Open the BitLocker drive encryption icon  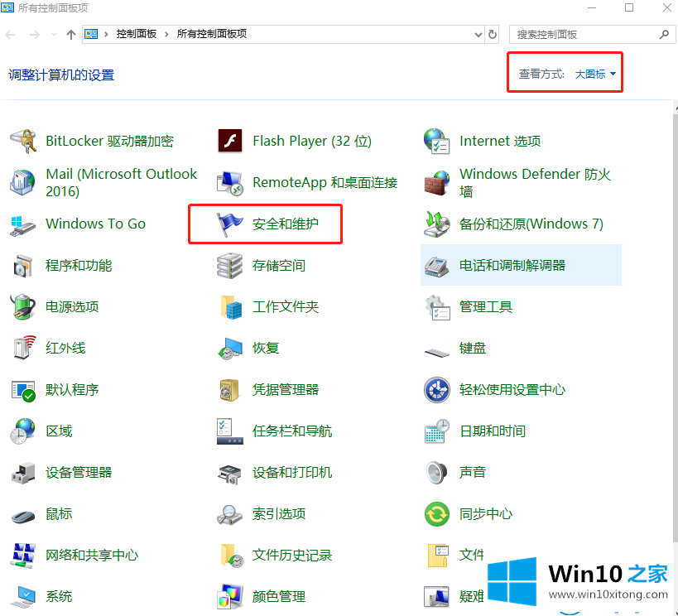pyautogui.click(x=23, y=141)
